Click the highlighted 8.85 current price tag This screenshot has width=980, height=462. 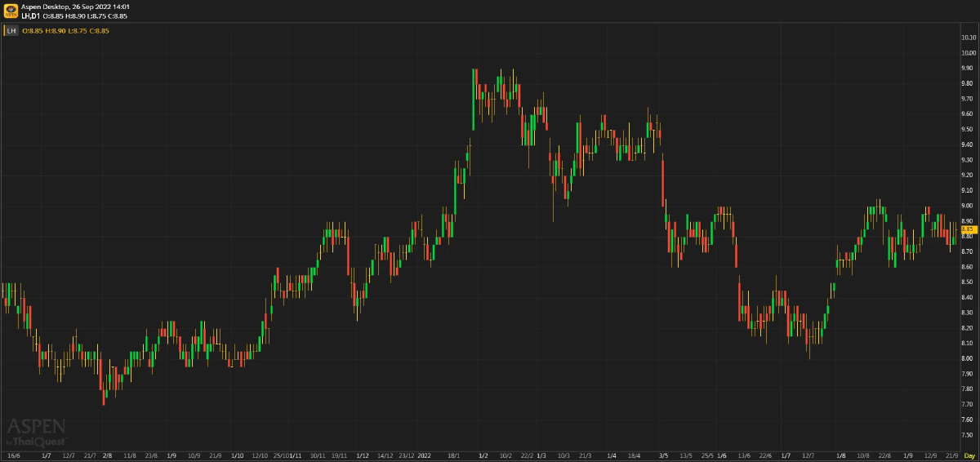[x=969, y=229]
